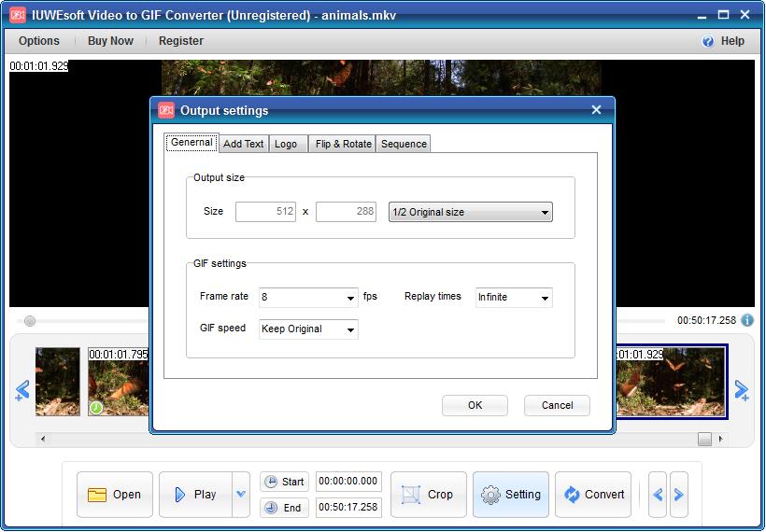Open the Crop tool
The image size is (766, 532).
[x=429, y=495]
